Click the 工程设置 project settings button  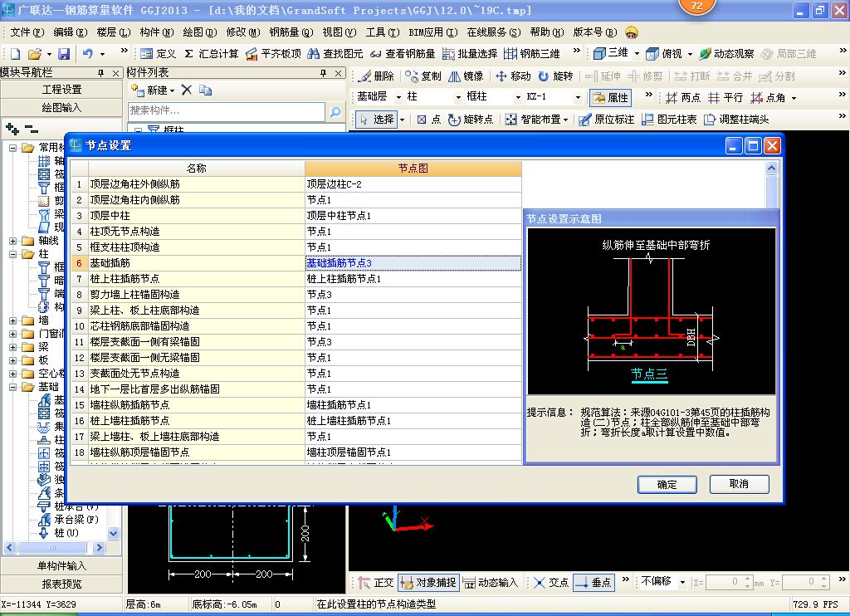[x=61, y=90]
